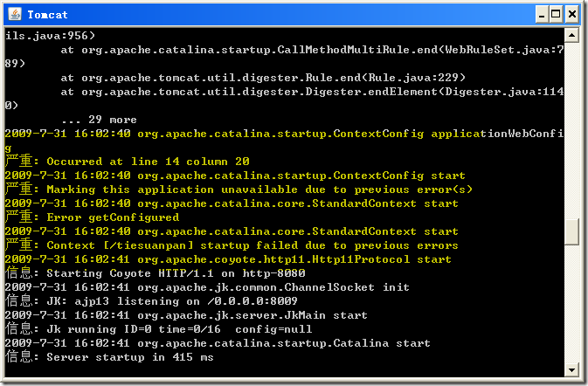Click the scrollbar track below the thumb

tap(571, 304)
